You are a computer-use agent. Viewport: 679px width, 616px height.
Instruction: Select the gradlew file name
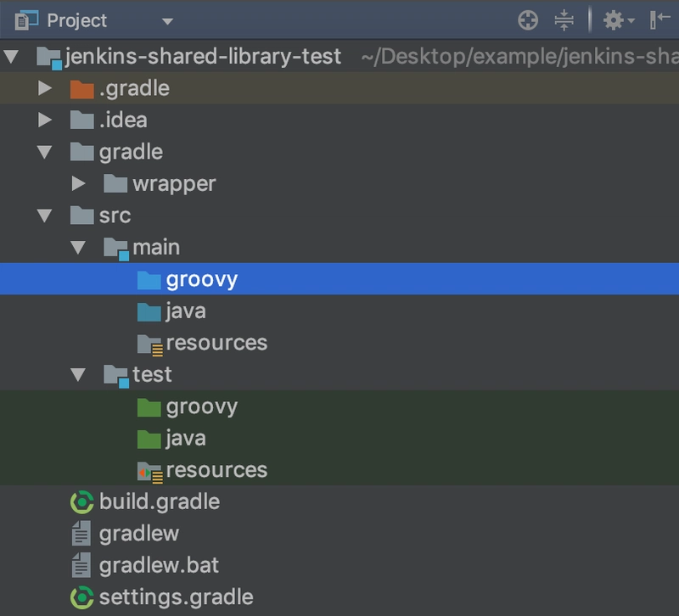coord(138,535)
